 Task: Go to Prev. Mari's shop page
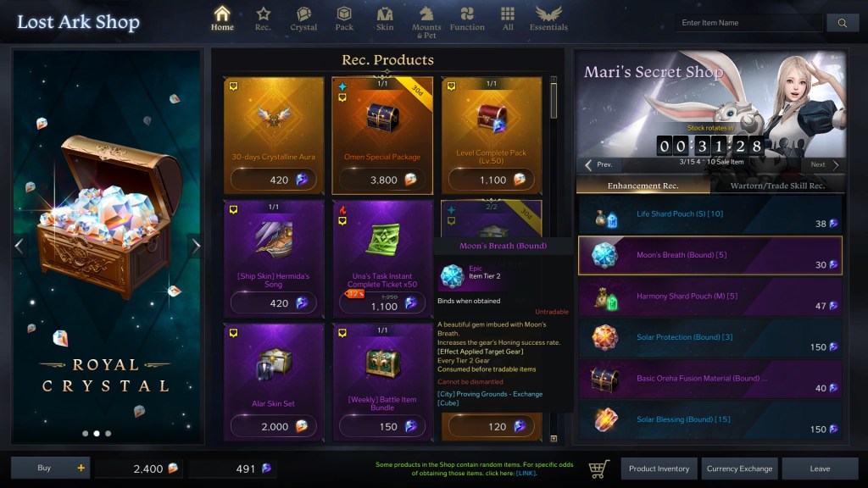click(x=598, y=164)
